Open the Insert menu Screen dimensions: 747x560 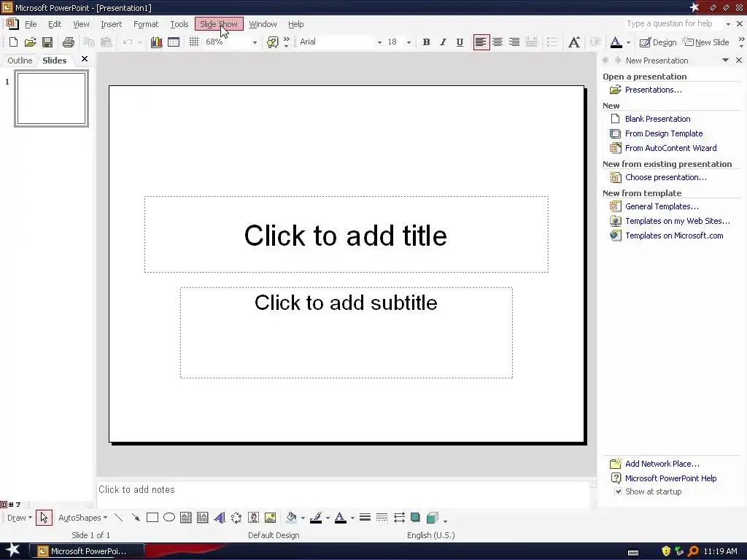point(112,24)
